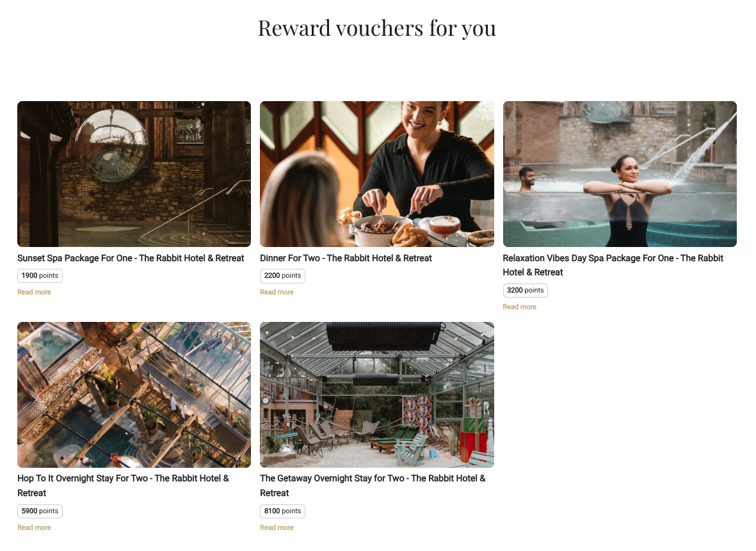The height and width of the screenshot is (551, 756).
Task: Select the 3200 points badge
Action: [x=525, y=290]
